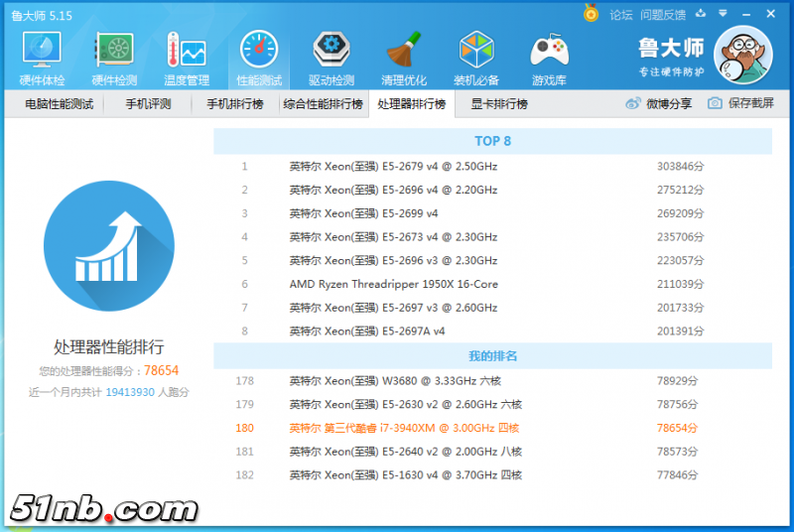Viewport: 794px width, 532px height.
Task: Click the processor ranking chart icon
Action: point(109,246)
